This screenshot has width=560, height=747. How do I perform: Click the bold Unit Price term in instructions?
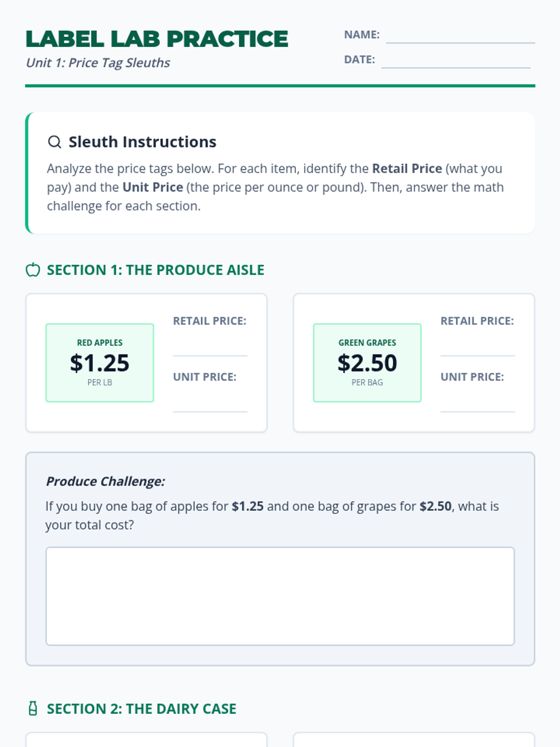point(153,187)
